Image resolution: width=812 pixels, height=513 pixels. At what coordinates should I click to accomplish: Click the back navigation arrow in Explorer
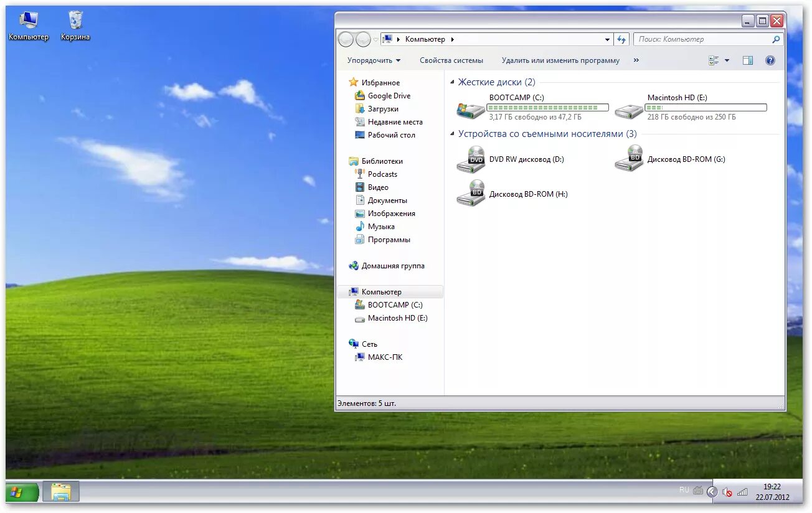pos(346,39)
